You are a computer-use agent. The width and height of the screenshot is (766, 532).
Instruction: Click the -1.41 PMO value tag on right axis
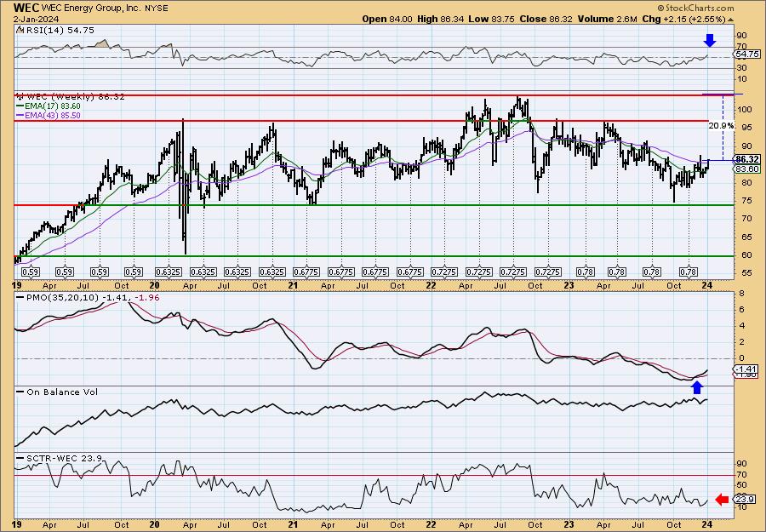click(747, 369)
